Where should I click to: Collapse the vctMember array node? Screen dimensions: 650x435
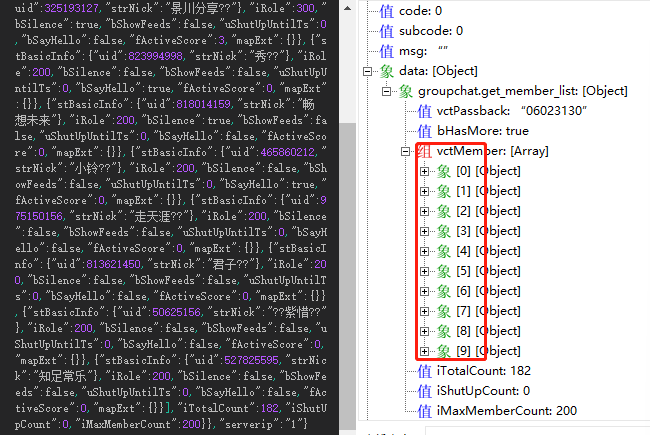405,151
